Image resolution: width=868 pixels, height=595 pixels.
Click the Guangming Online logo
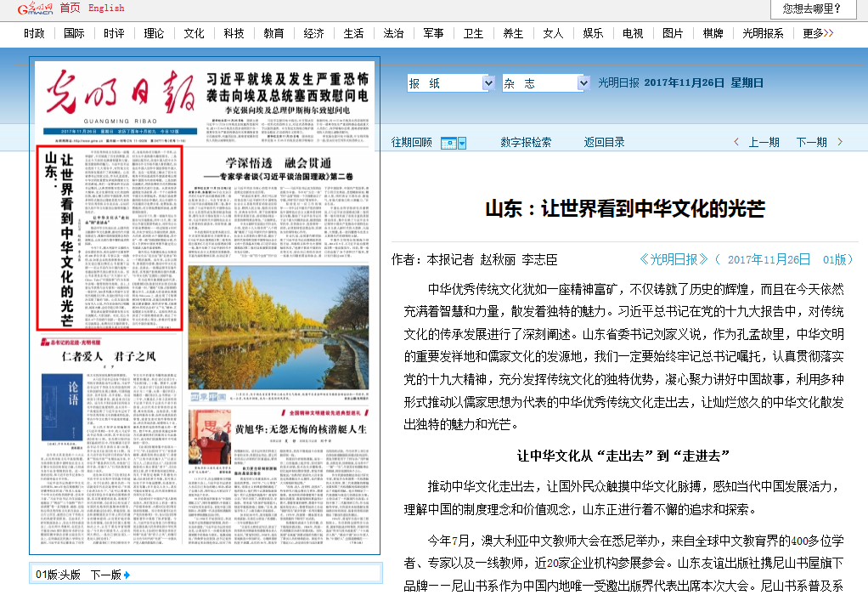[28, 8]
